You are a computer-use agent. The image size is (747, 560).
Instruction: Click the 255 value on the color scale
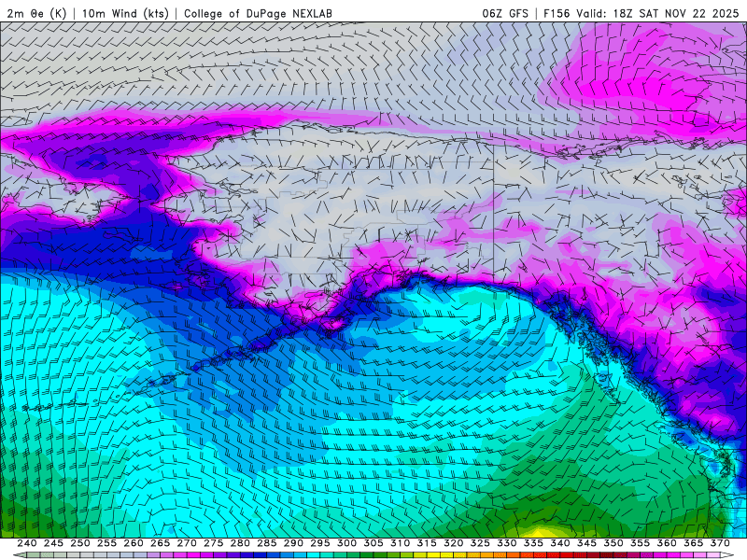pyautogui.click(x=106, y=543)
